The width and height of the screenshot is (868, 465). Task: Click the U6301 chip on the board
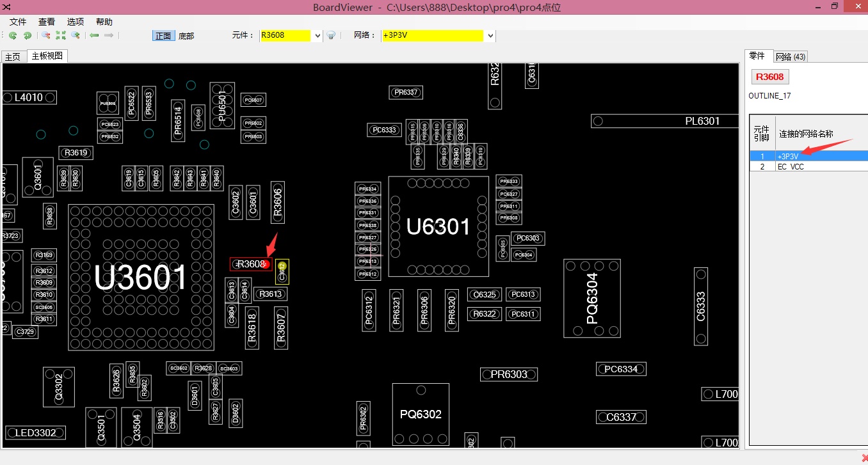[x=438, y=226]
